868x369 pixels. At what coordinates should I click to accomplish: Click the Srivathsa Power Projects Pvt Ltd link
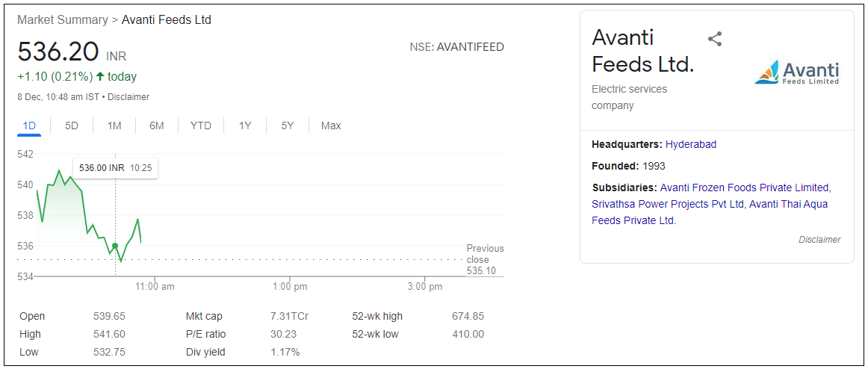pyautogui.click(x=668, y=204)
